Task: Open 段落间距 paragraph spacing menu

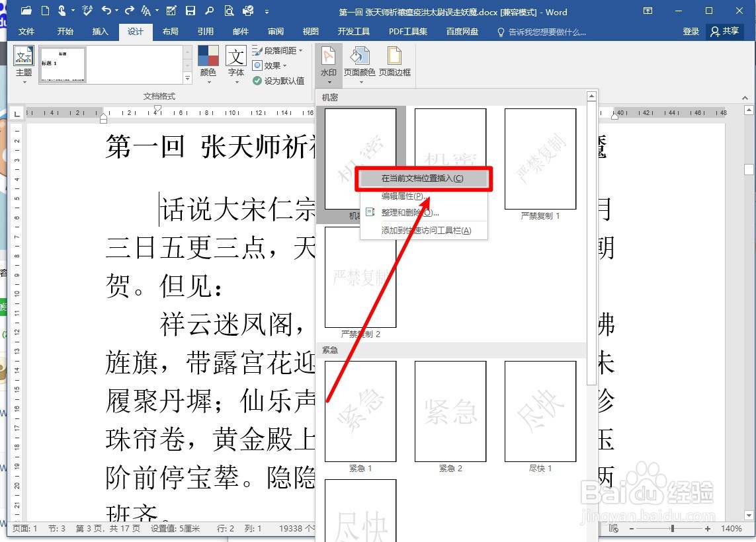Action: [x=278, y=51]
